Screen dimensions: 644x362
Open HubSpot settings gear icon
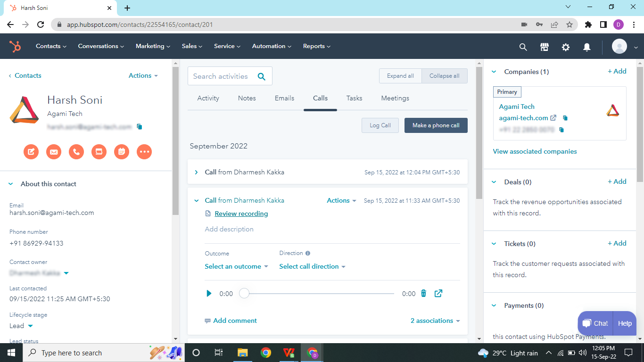[565, 47]
